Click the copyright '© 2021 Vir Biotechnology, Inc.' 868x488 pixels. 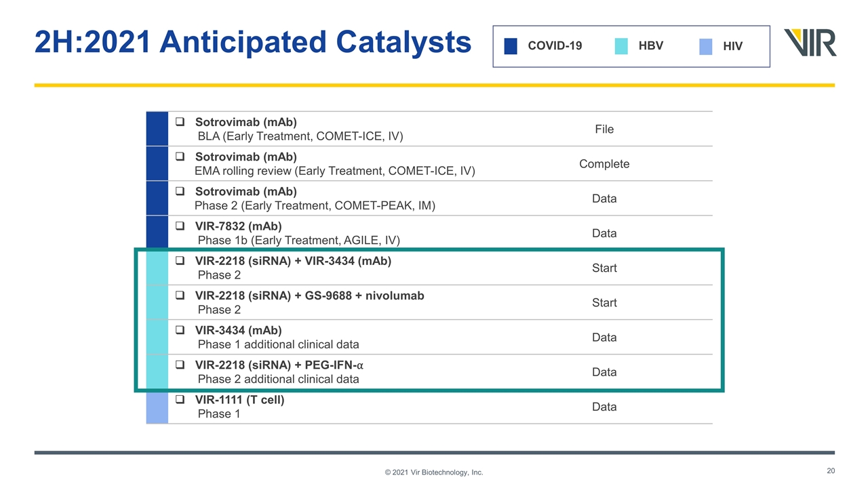[x=434, y=472]
